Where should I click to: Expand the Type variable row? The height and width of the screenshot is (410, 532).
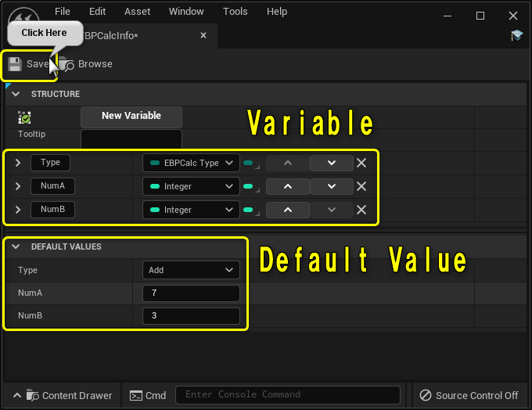point(18,163)
